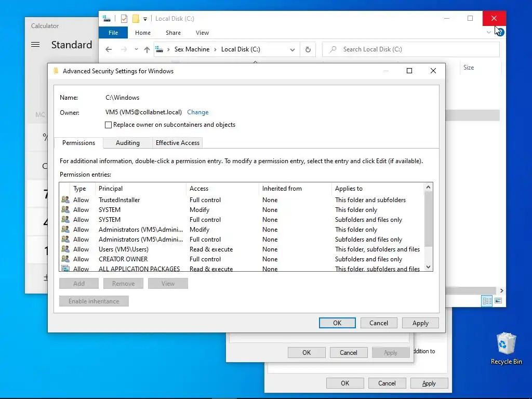Open Calculator navigation hamburger menu

pyautogui.click(x=35, y=45)
